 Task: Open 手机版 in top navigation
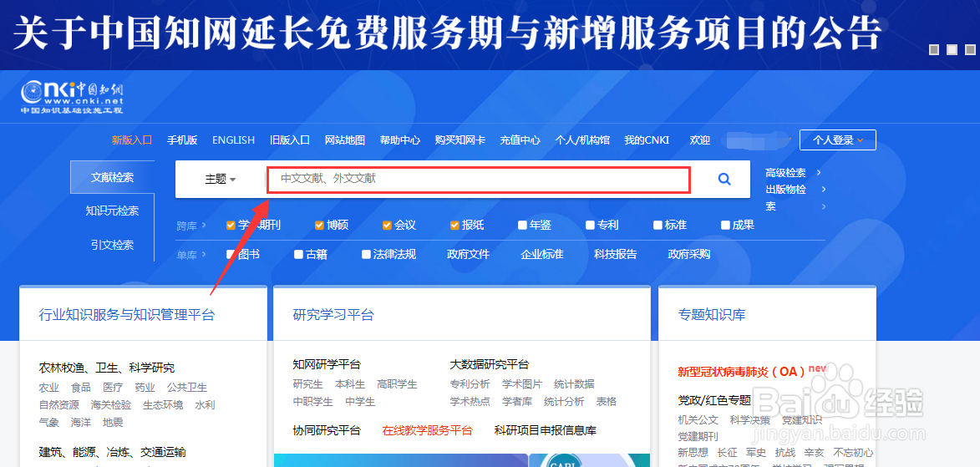click(x=182, y=140)
